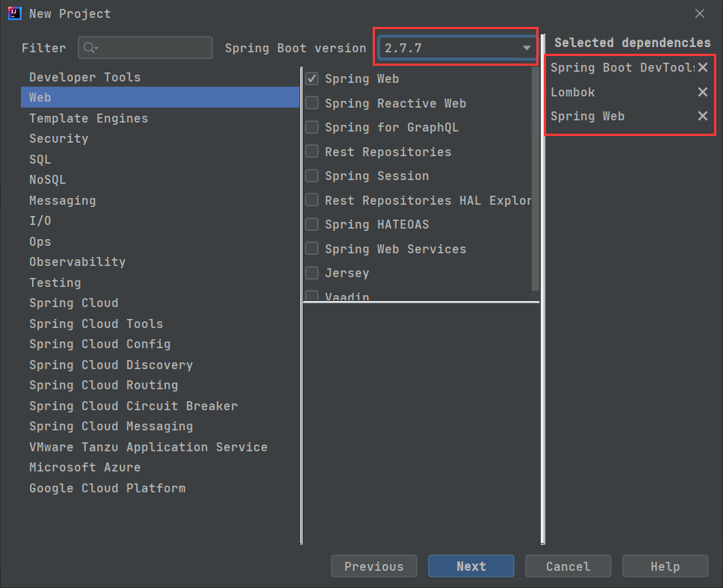
Task: Click the dependency list vertical scrollbar
Action: pos(535,179)
